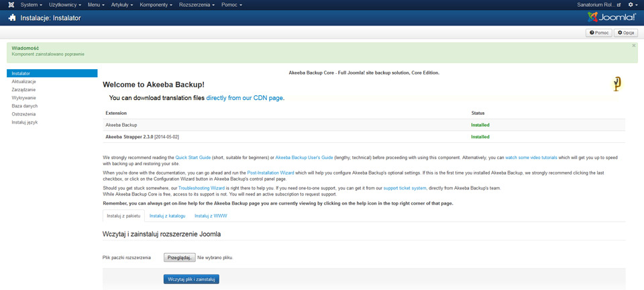
Task: Follow the 'directly from our CDN page' link
Action: point(245,98)
